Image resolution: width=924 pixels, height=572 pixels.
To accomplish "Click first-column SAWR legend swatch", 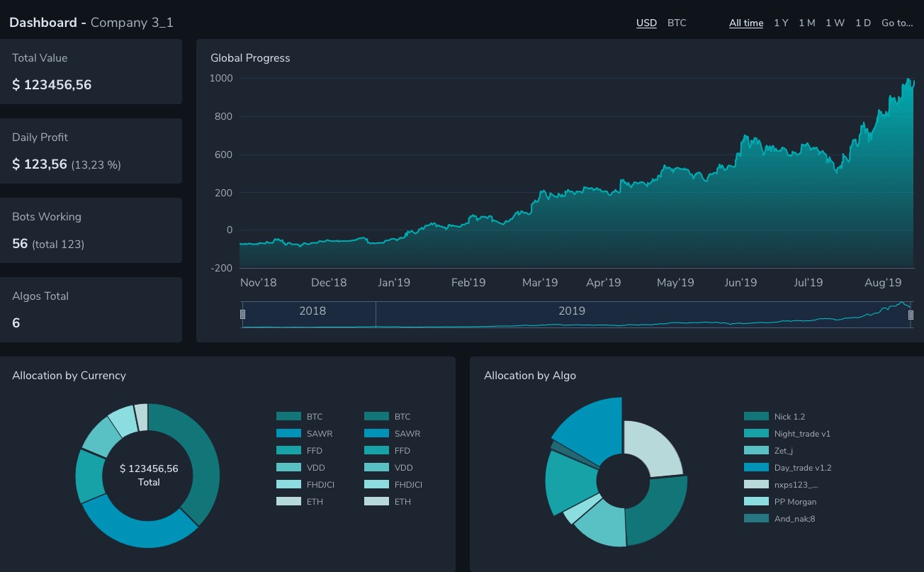I will click(288, 434).
